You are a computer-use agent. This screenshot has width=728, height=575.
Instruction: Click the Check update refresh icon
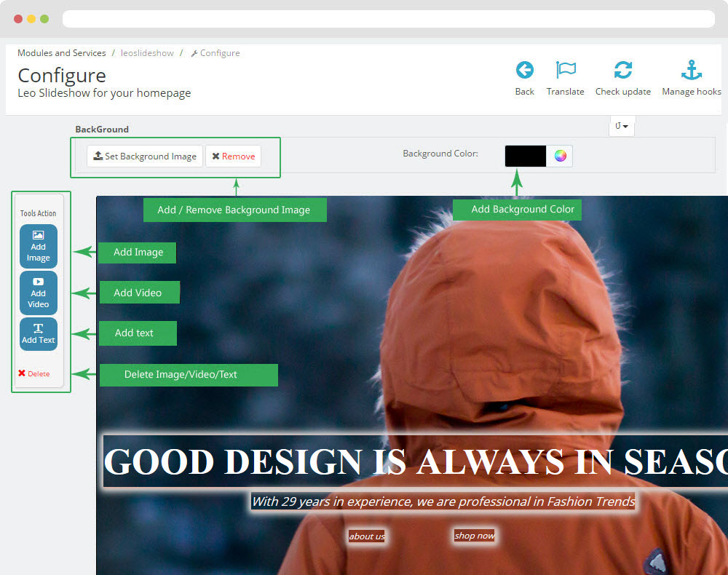pyautogui.click(x=623, y=70)
